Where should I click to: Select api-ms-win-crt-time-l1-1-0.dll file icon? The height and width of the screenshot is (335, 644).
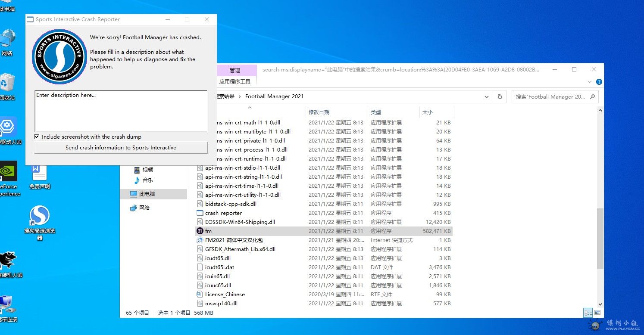(200, 186)
